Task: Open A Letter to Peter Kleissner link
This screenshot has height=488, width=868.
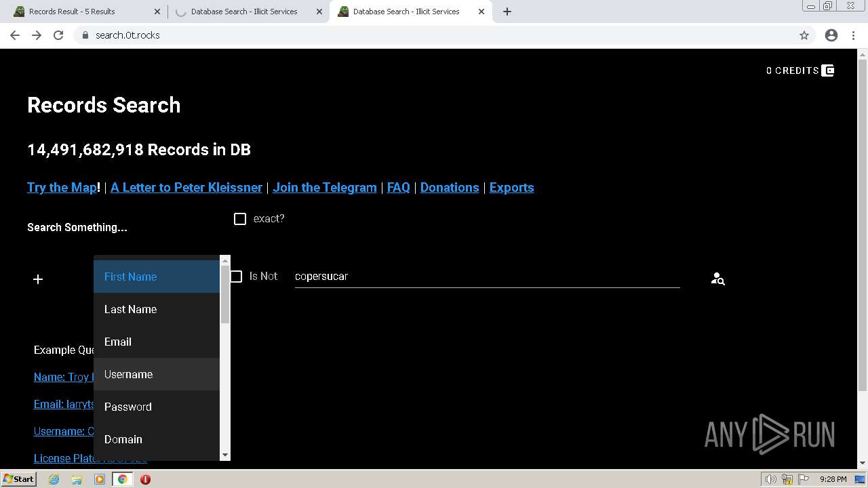Action: click(186, 188)
